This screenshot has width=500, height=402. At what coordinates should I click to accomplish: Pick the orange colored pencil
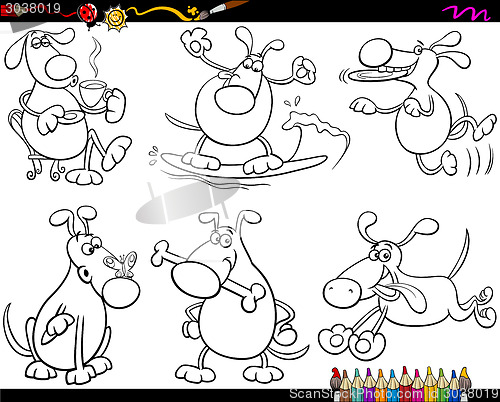pyautogui.click(x=381, y=385)
